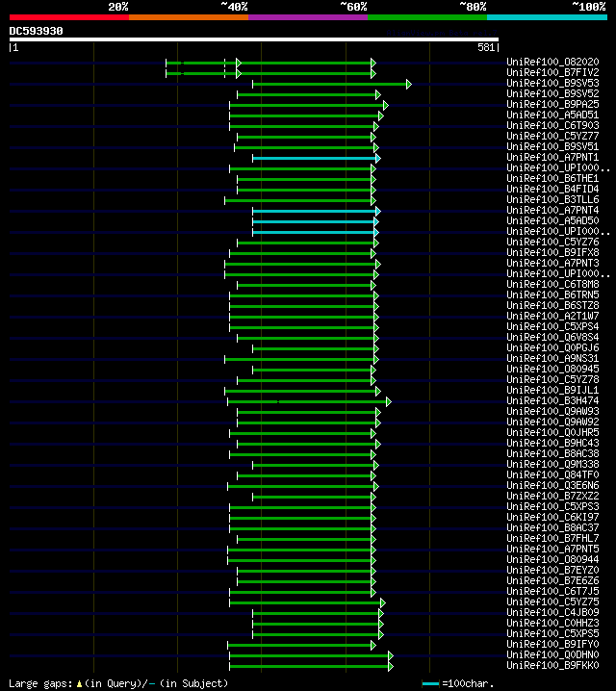Viewport: 616px width, 691px height.
Task: Click the cyan =100char scale swatch
Action: click(430, 684)
